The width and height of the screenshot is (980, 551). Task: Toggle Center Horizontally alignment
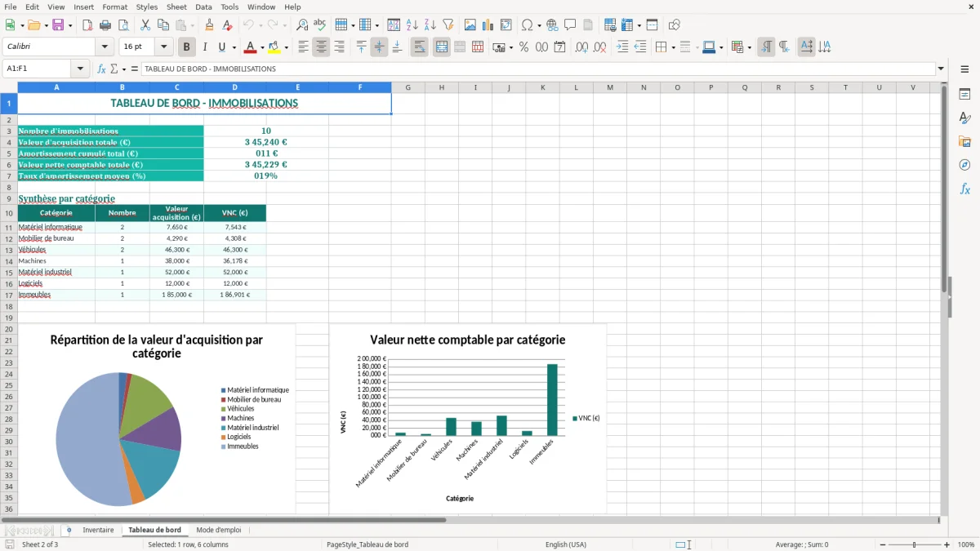click(x=321, y=47)
